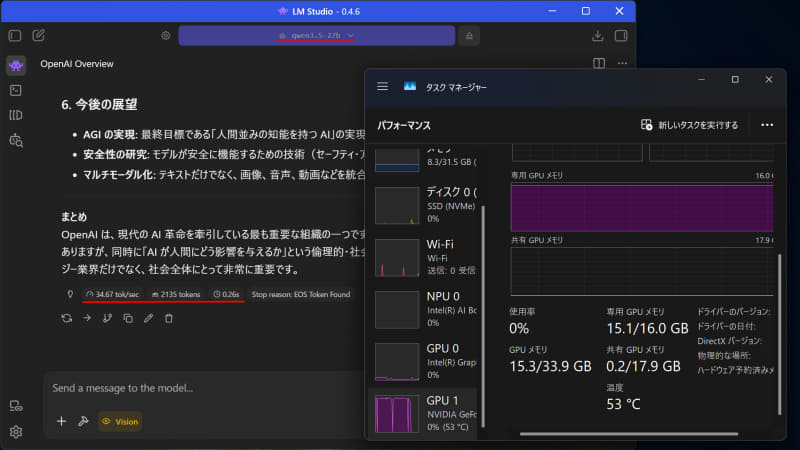Viewport: 800px width, 450px height.
Task: Maximize the Task Manager window
Action: click(735, 80)
